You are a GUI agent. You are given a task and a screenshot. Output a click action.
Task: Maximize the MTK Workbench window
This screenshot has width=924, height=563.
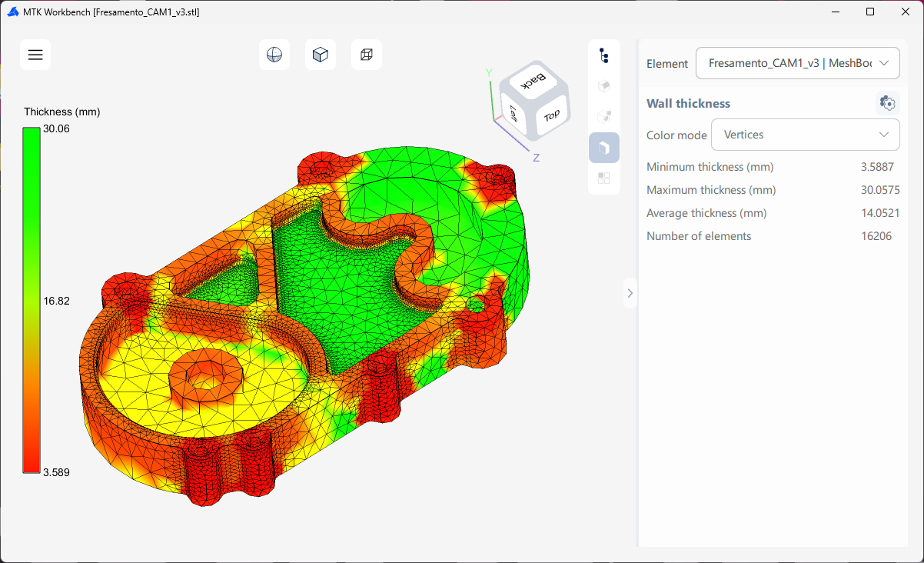point(870,12)
